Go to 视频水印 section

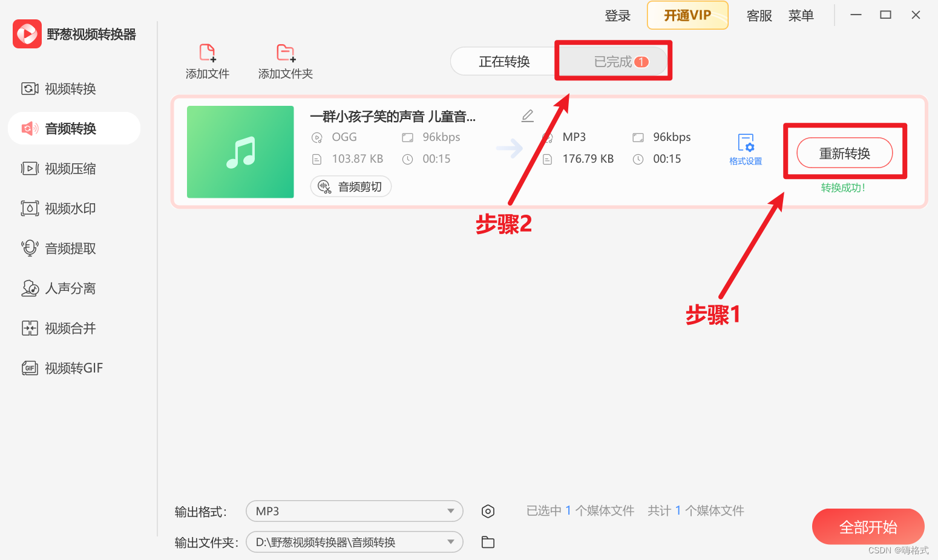click(59, 209)
